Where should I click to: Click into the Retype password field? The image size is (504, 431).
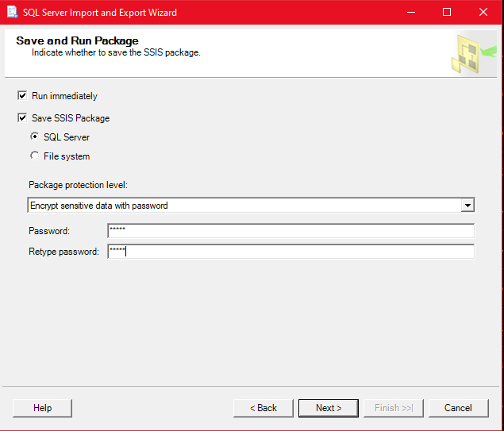[x=291, y=252]
